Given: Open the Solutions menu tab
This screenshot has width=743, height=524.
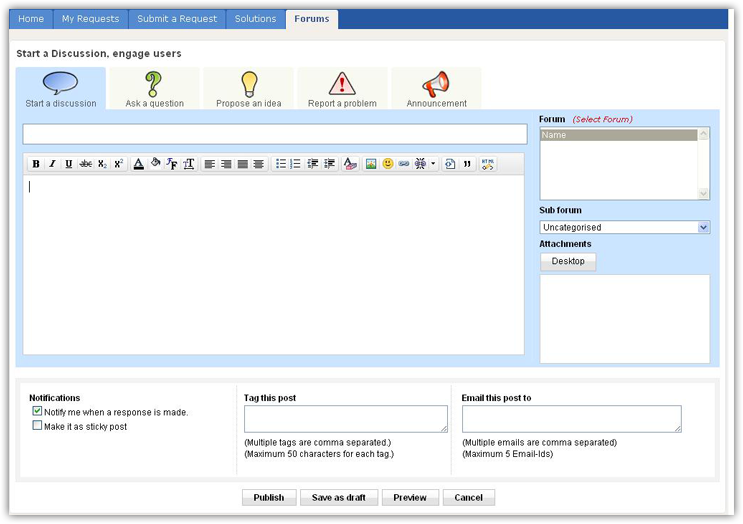Looking at the screenshot, I should (255, 19).
